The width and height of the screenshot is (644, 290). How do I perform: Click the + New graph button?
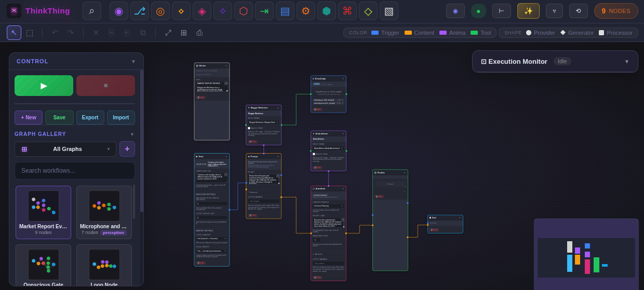pos(29,117)
